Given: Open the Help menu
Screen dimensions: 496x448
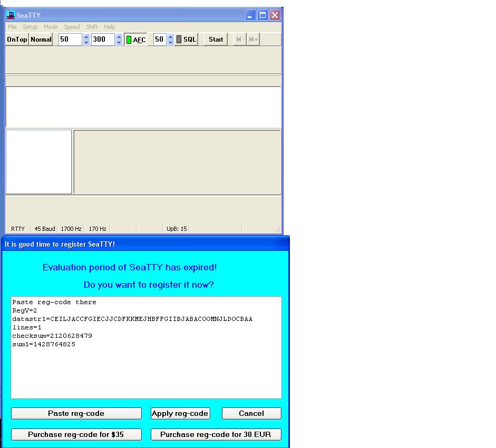Looking at the screenshot, I should [x=110, y=27].
